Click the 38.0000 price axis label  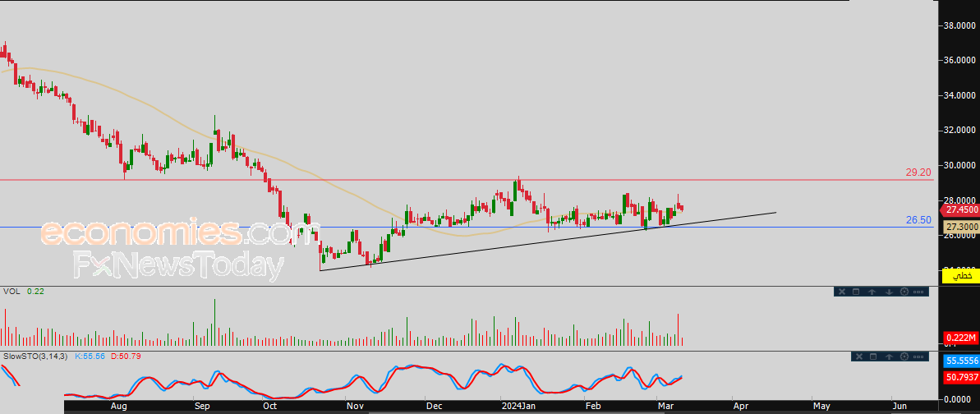click(x=961, y=26)
